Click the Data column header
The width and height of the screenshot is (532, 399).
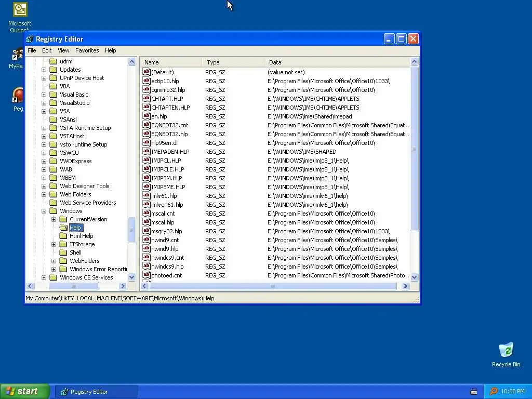(x=337, y=62)
